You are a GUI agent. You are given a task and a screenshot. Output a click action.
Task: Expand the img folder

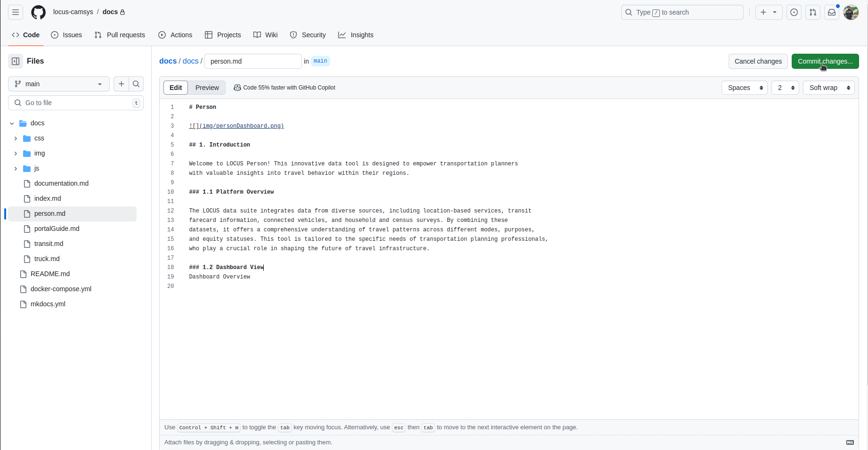[x=16, y=154]
